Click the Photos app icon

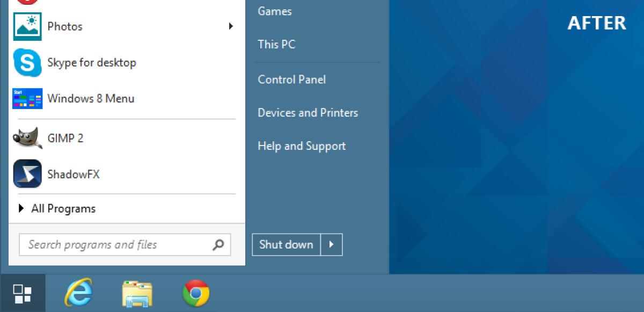tap(27, 26)
